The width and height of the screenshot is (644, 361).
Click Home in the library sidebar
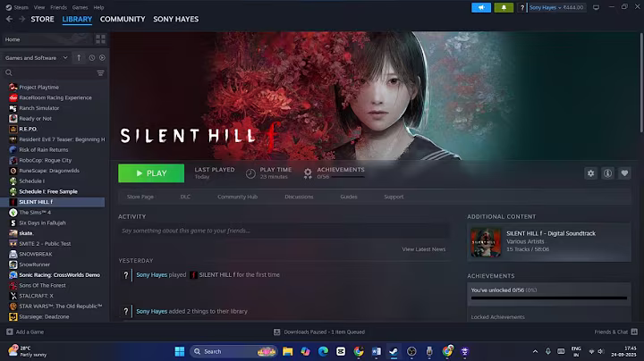13,39
